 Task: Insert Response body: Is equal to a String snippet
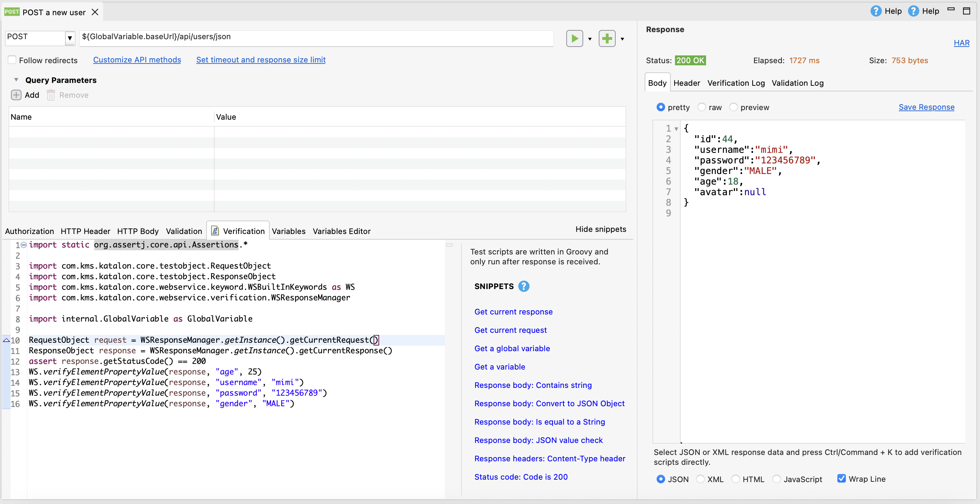[x=539, y=422]
